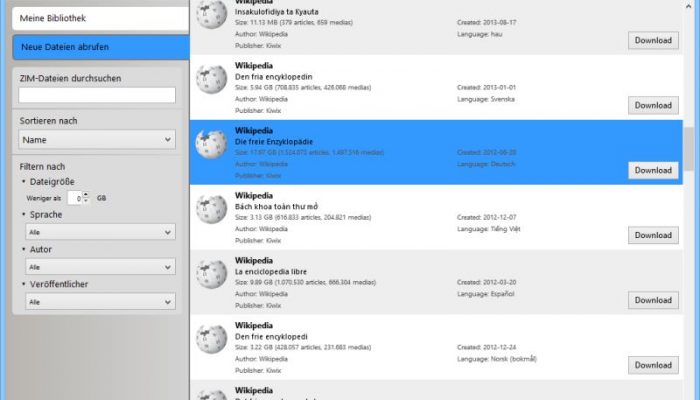Select the 'Den frie encyklopedi' title text

coord(271,337)
